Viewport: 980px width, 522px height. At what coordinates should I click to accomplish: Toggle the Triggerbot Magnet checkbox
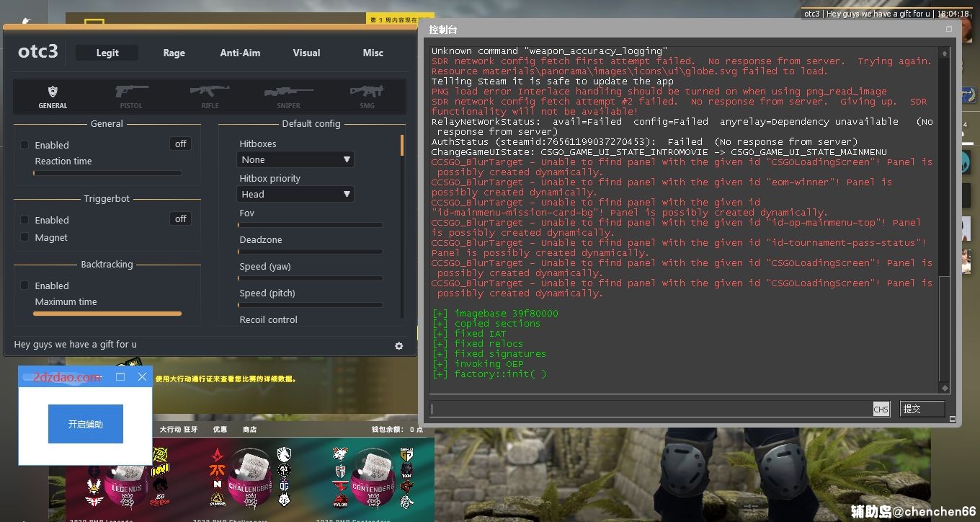click(x=24, y=237)
